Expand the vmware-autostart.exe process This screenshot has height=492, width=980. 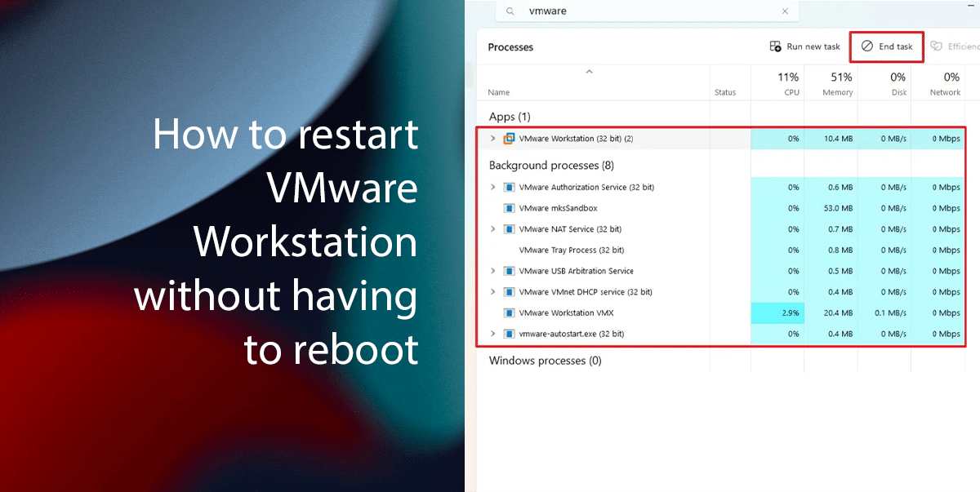click(493, 334)
